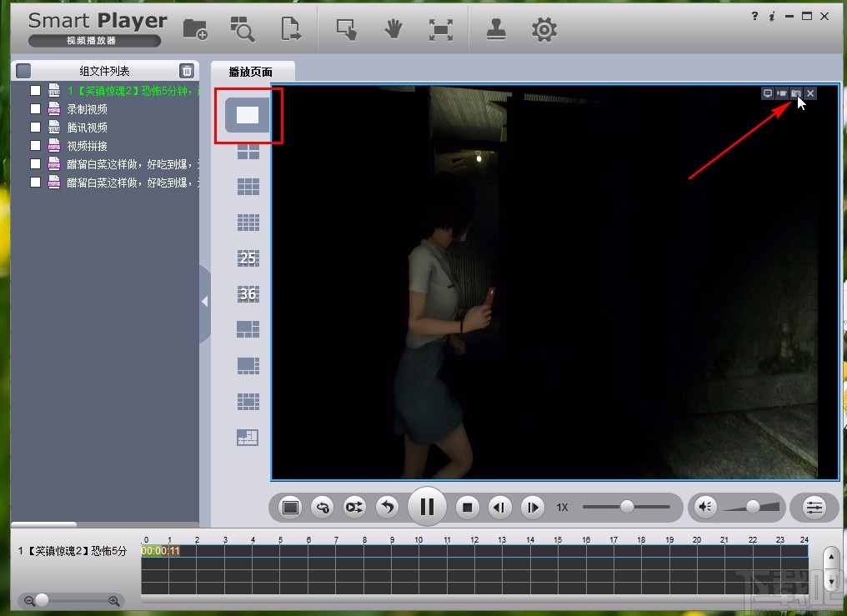847x616 pixels.
Task: Click the timeline scroll down arrow
Action: pyautogui.click(x=830, y=579)
